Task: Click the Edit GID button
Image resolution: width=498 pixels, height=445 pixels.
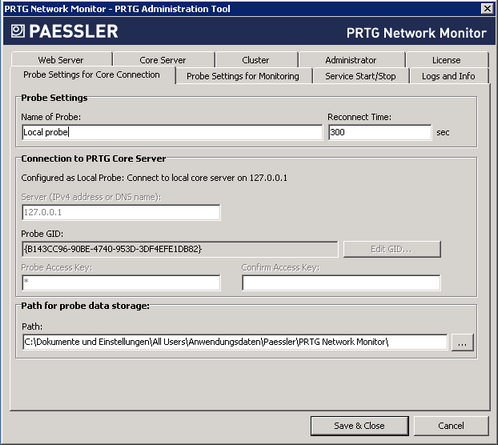Action: tap(392, 249)
